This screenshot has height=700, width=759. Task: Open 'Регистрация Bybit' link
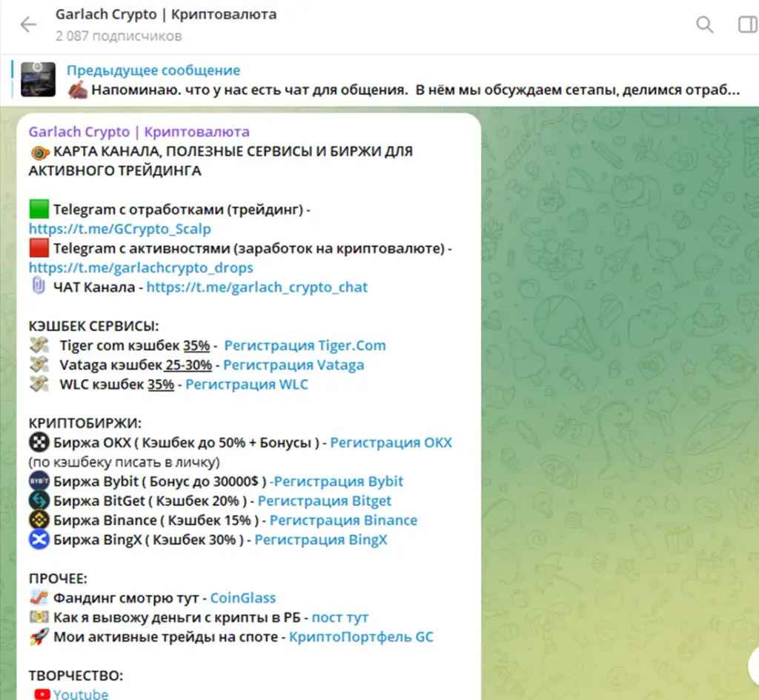tap(338, 481)
